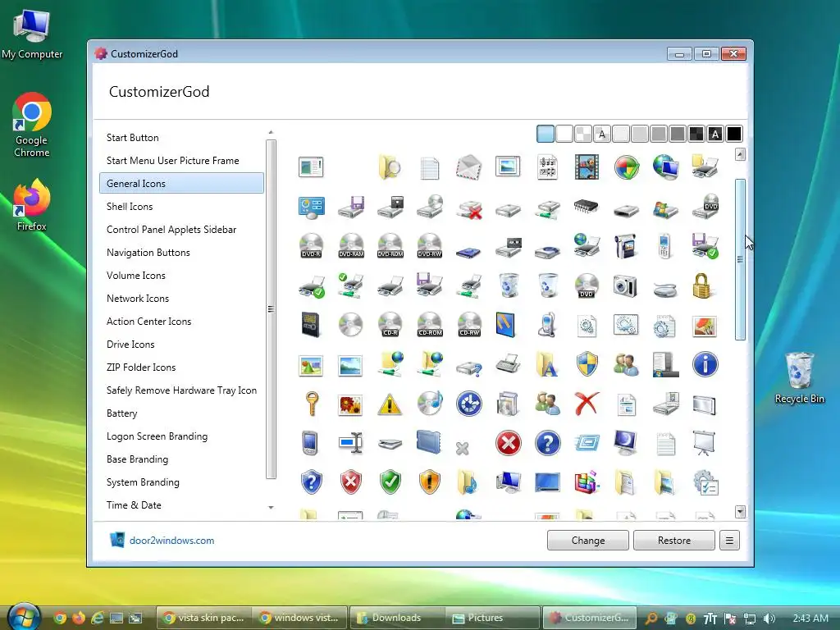Viewport: 840px width, 630px height.
Task: Select the CD-R disc icon
Action: point(390,325)
